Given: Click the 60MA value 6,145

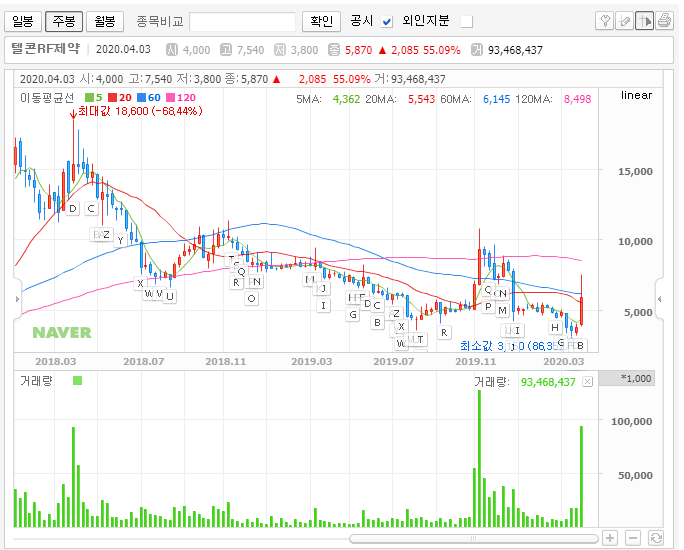Looking at the screenshot, I should pyautogui.click(x=496, y=99).
